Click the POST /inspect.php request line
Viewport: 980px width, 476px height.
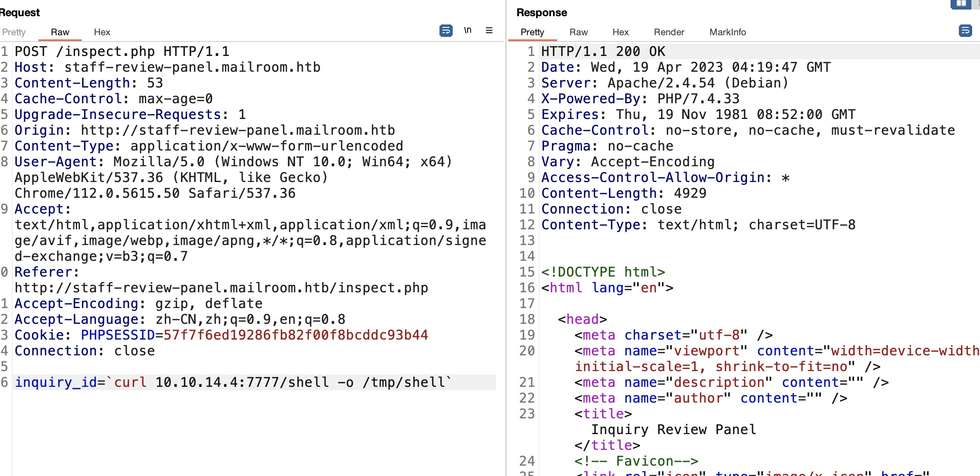122,52
